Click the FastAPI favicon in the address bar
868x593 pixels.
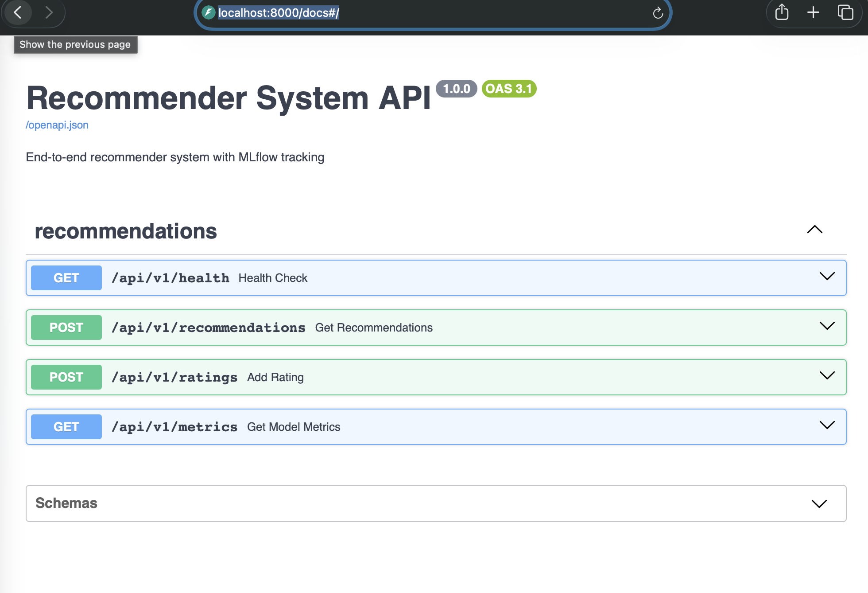click(x=208, y=13)
